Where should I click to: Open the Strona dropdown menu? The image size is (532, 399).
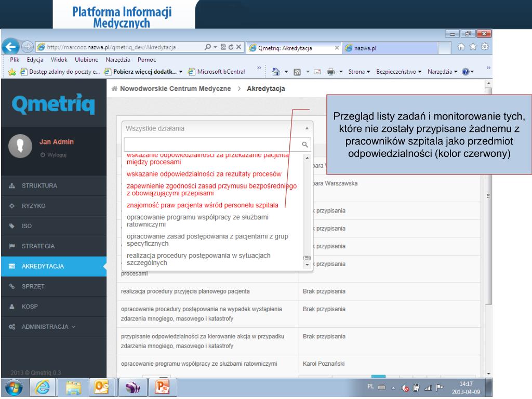click(x=359, y=72)
